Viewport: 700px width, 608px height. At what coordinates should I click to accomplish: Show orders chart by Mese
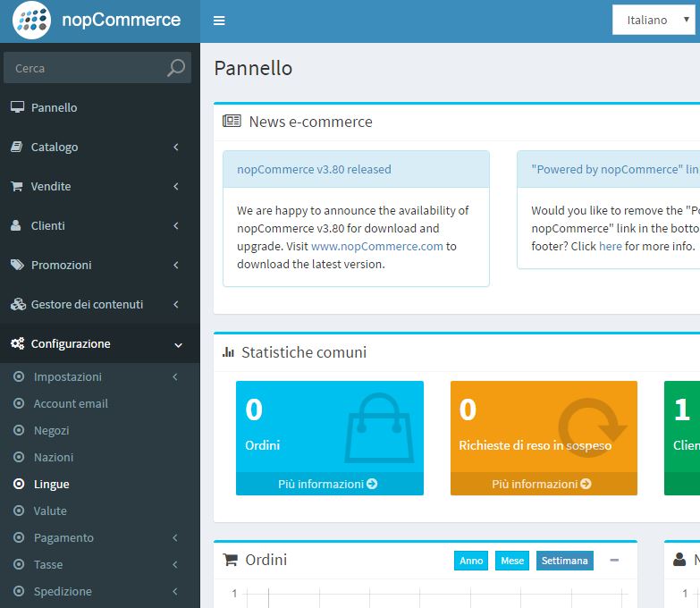pos(512,561)
